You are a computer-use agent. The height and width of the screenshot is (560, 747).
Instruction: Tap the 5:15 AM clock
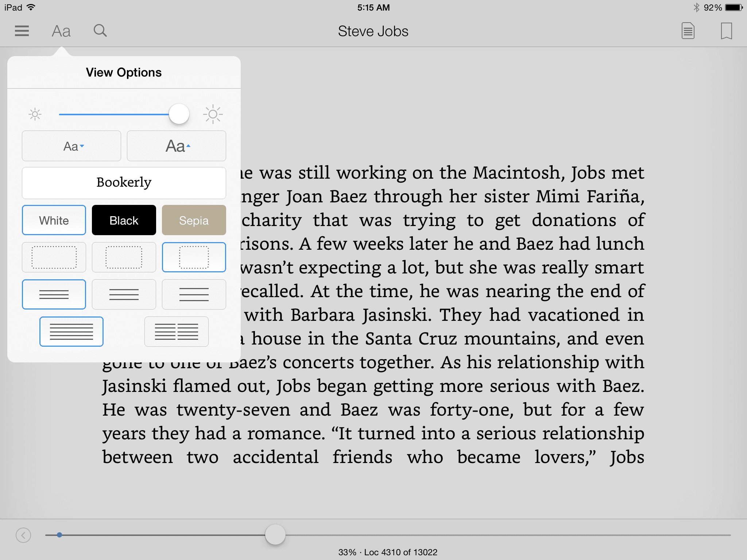pyautogui.click(x=373, y=8)
